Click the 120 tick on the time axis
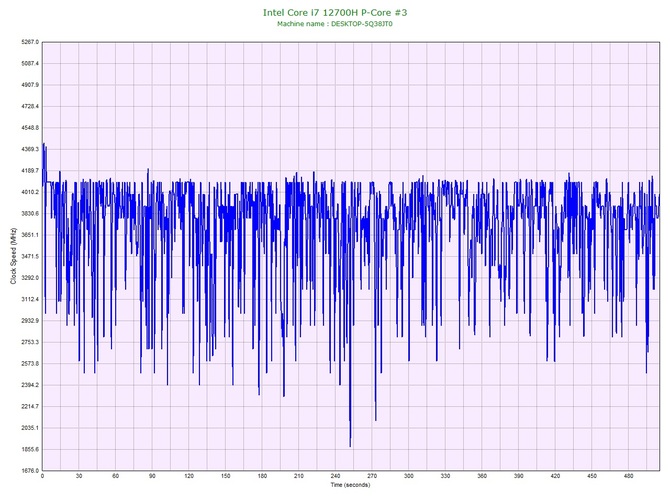Viewport: 670px width, 502px height. click(189, 476)
